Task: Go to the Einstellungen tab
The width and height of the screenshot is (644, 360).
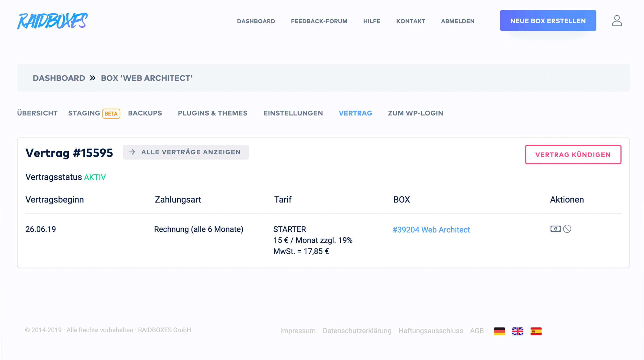Action: point(293,113)
